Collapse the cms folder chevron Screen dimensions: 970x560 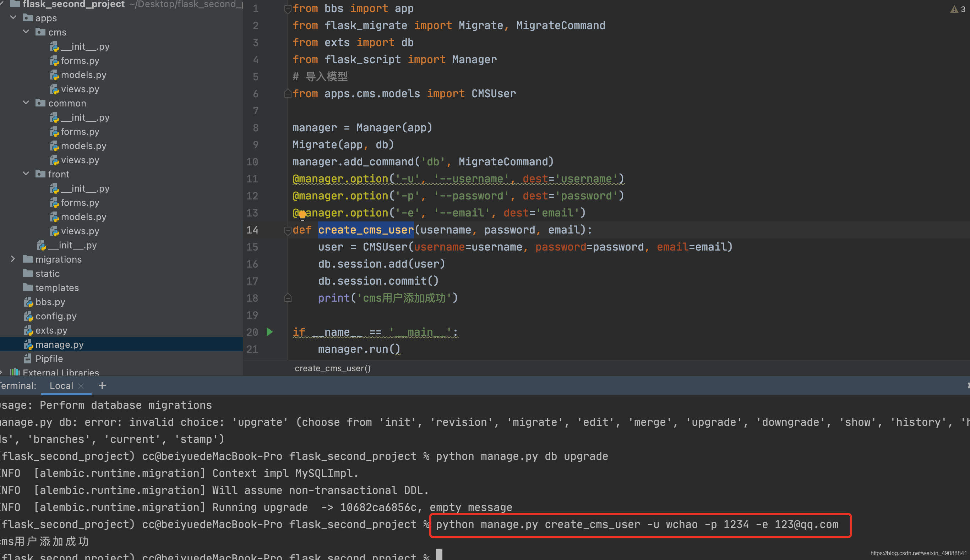26,32
